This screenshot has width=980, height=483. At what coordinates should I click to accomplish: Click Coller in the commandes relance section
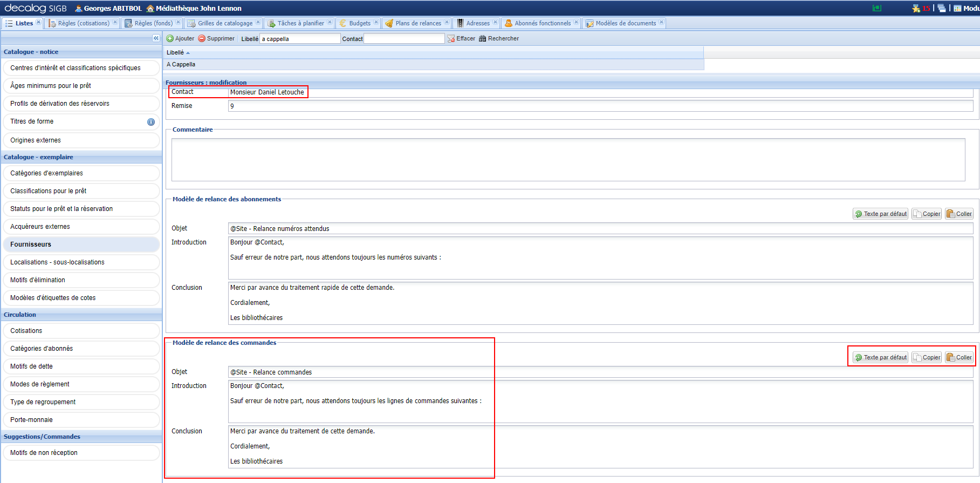pyautogui.click(x=959, y=357)
